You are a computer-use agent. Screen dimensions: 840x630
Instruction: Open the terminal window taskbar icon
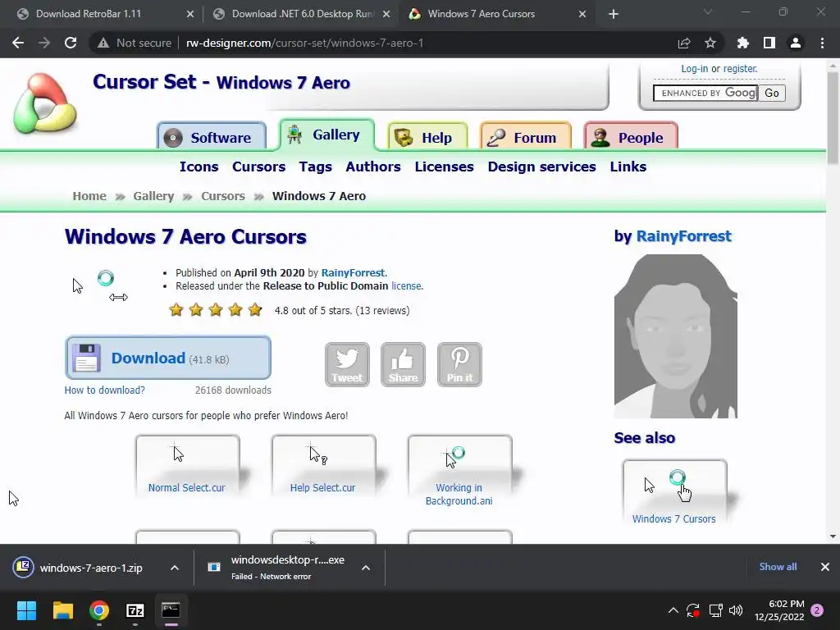coord(171,610)
